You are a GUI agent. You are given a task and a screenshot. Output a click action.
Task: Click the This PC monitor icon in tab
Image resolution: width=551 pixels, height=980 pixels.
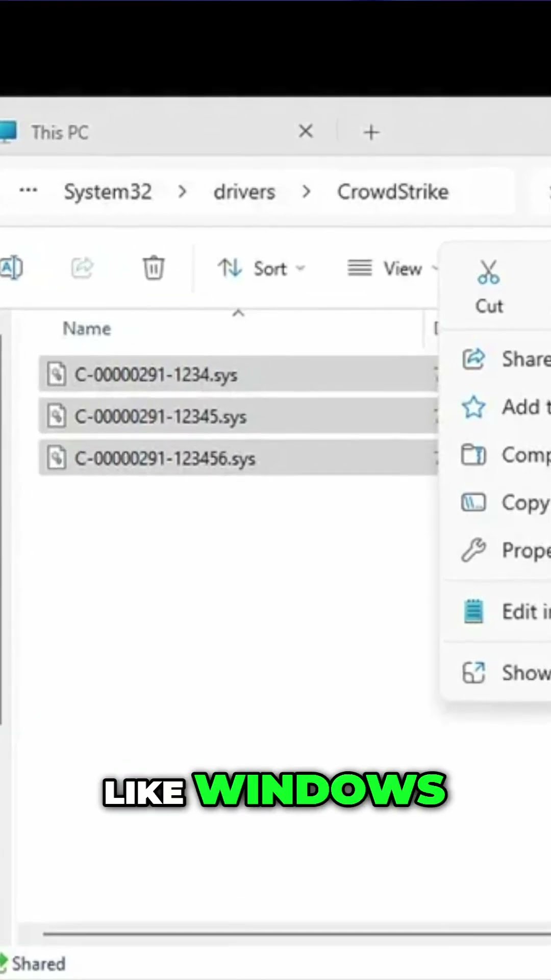(x=8, y=132)
